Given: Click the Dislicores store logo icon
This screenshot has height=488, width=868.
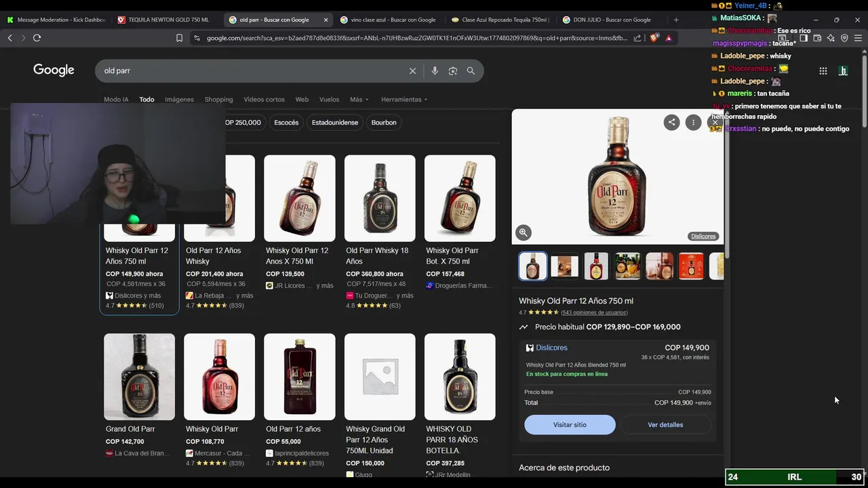Looking at the screenshot, I should point(530,348).
